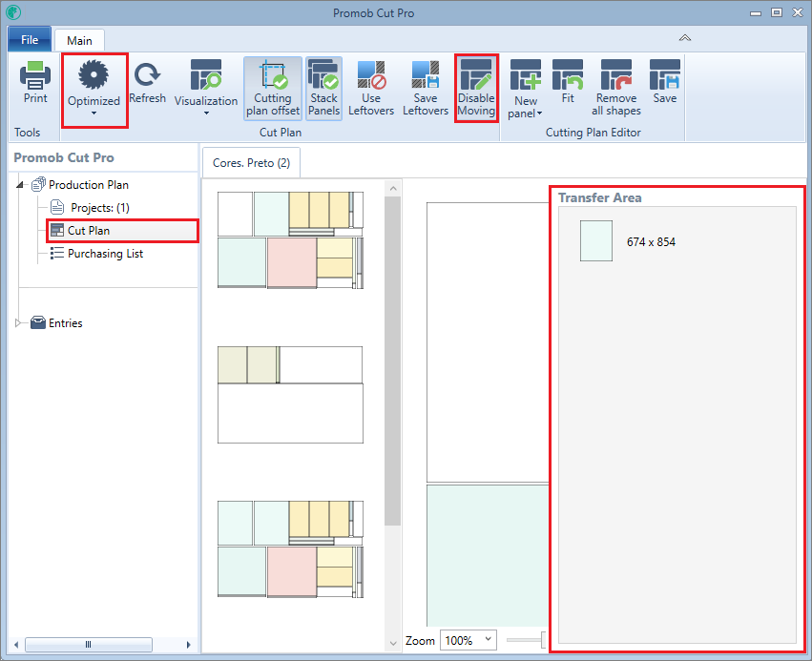The image size is (812, 661).
Task: Select Production Plan in the tree
Action: pos(89,185)
